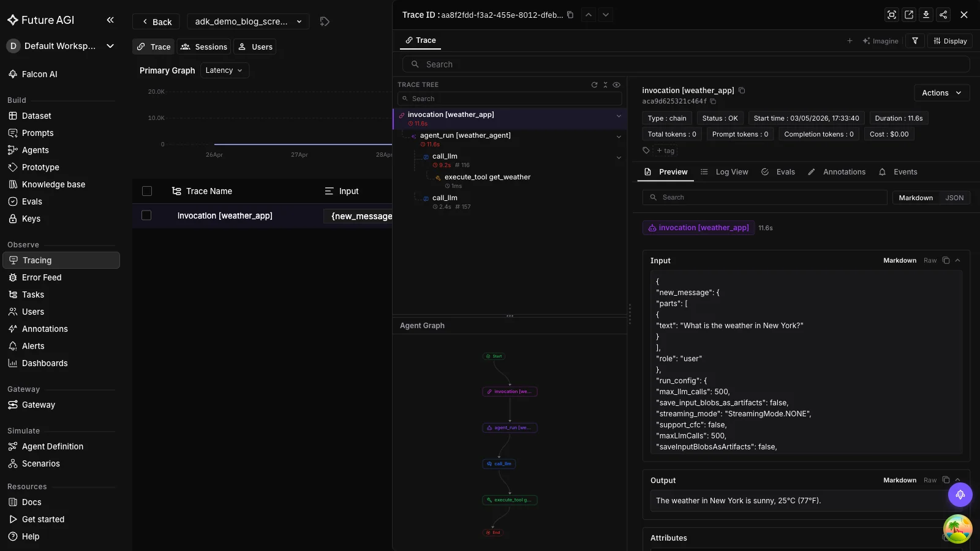
Task: Click agent_run node in Agent Graph
Action: [510, 428]
